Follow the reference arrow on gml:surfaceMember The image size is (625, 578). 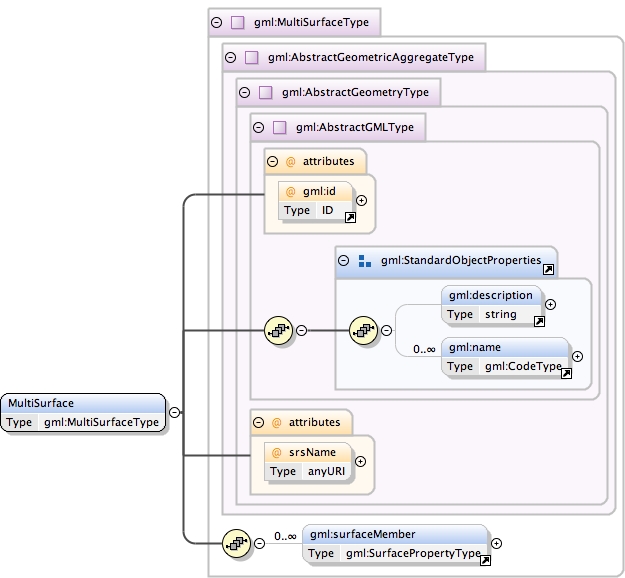click(x=485, y=560)
